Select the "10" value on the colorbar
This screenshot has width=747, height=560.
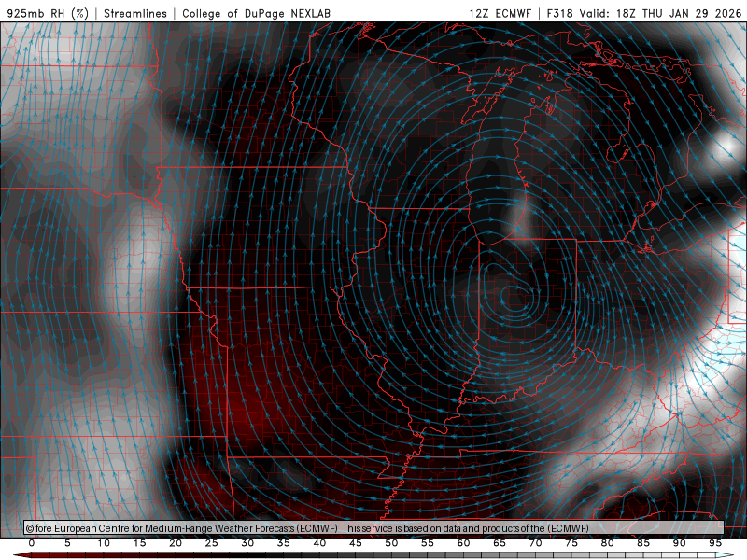pyautogui.click(x=104, y=543)
